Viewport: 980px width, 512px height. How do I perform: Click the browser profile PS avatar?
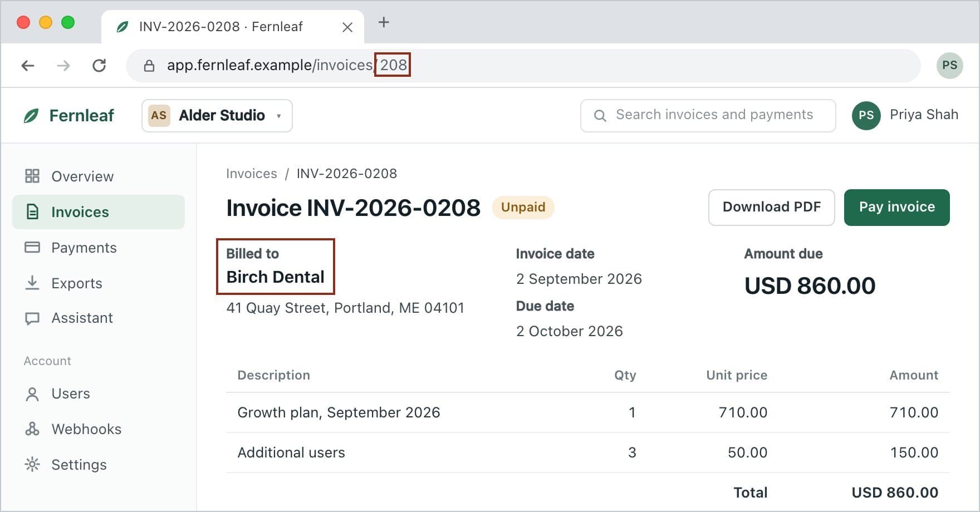tap(949, 66)
